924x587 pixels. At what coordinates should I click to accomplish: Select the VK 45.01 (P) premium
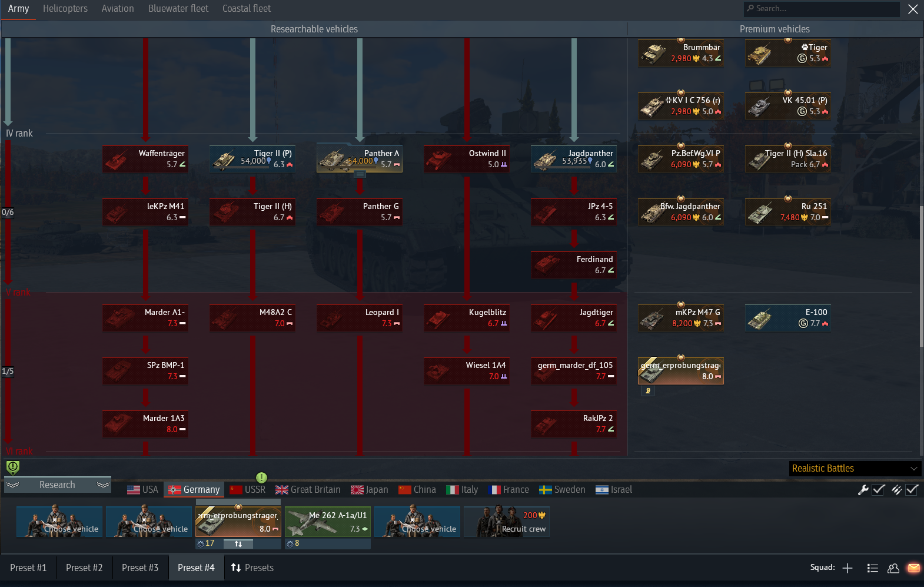point(788,106)
